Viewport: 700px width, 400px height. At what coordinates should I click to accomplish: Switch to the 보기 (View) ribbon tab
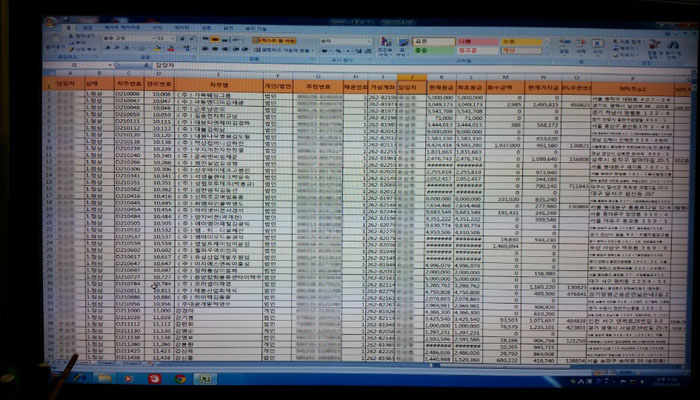228,28
